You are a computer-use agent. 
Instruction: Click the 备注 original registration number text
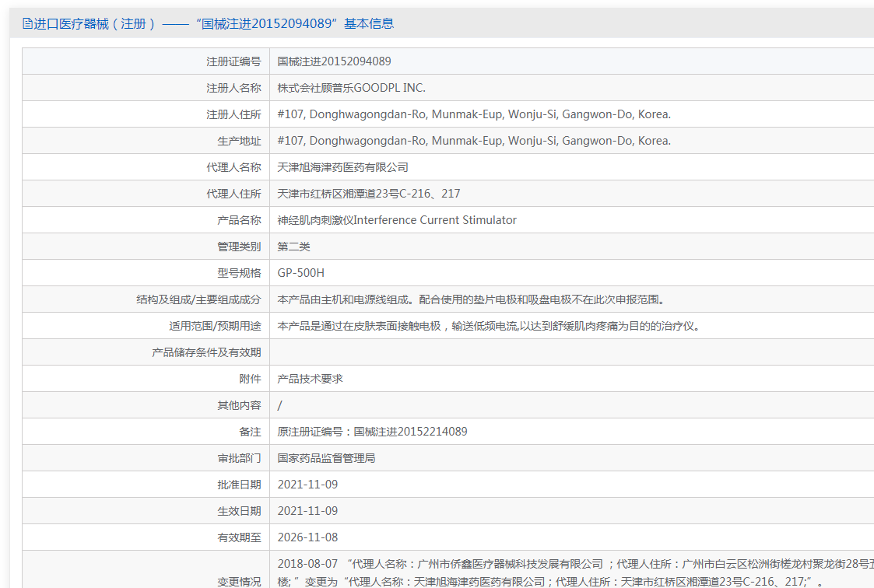tap(372, 432)
